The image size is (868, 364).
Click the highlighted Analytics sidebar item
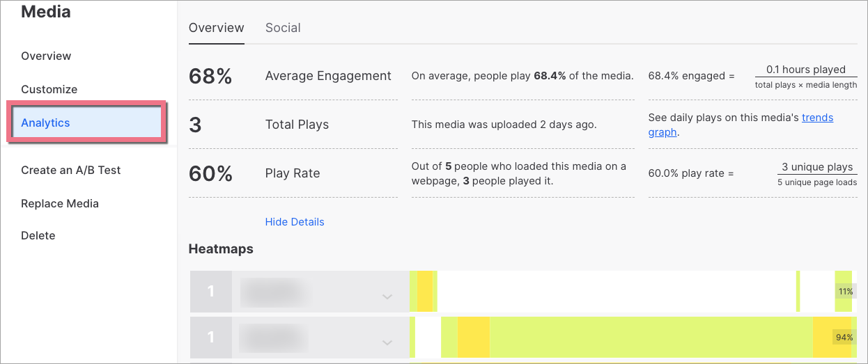(x=46, y=123)
